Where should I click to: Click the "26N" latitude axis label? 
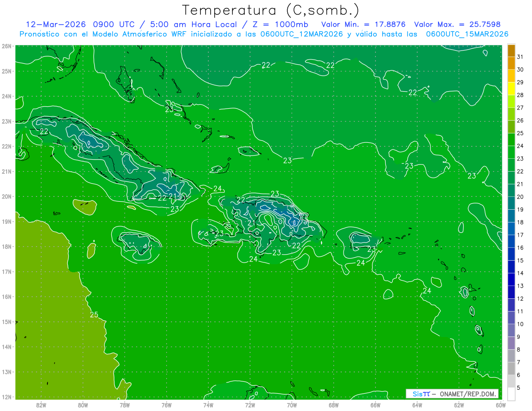point(7,46)
